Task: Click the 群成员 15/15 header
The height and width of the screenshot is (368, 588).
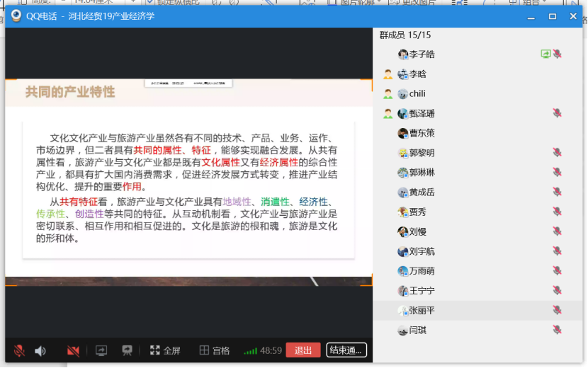Action: 405,35
